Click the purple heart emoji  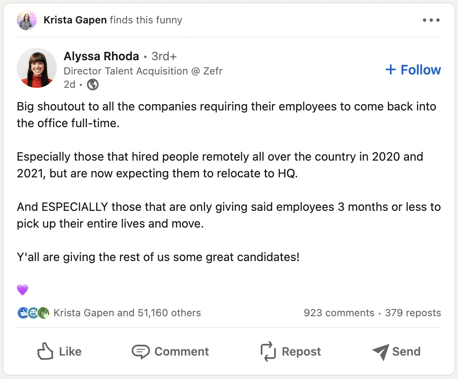[23, 290]
